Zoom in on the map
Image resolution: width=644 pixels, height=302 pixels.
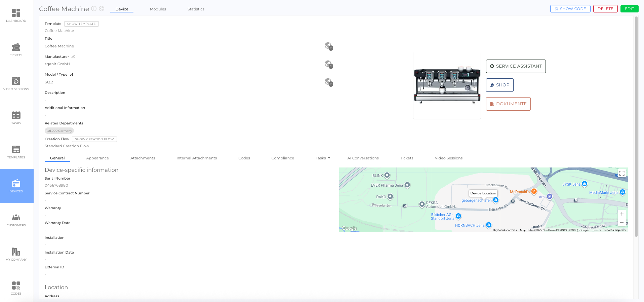(621, 214)
